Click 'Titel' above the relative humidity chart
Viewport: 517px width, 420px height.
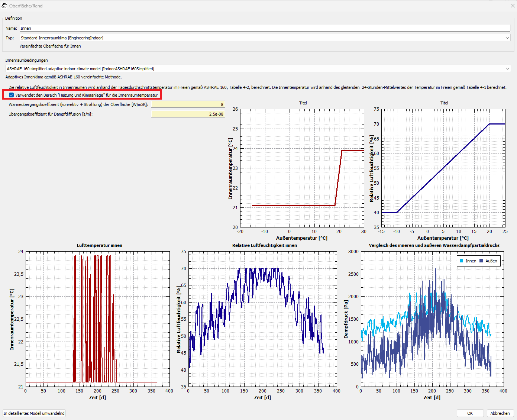444,103
